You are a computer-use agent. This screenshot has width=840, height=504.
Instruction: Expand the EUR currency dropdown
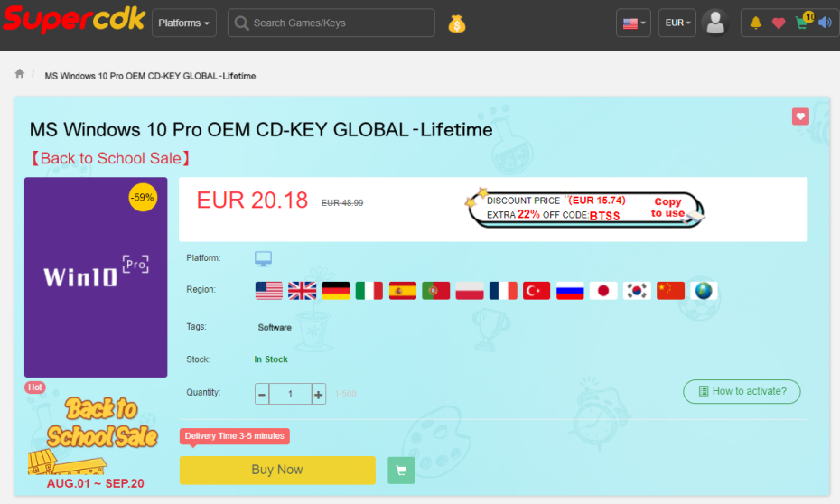pyautogui.click(x=677, y=23)
